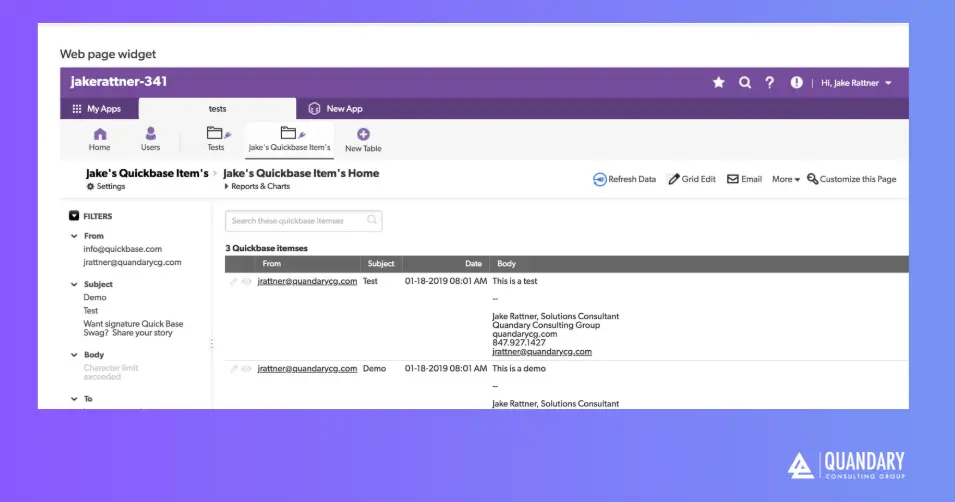Click email link in Test body signature
955x502 pixels.
pyautogui.click(x=542, y=352)
